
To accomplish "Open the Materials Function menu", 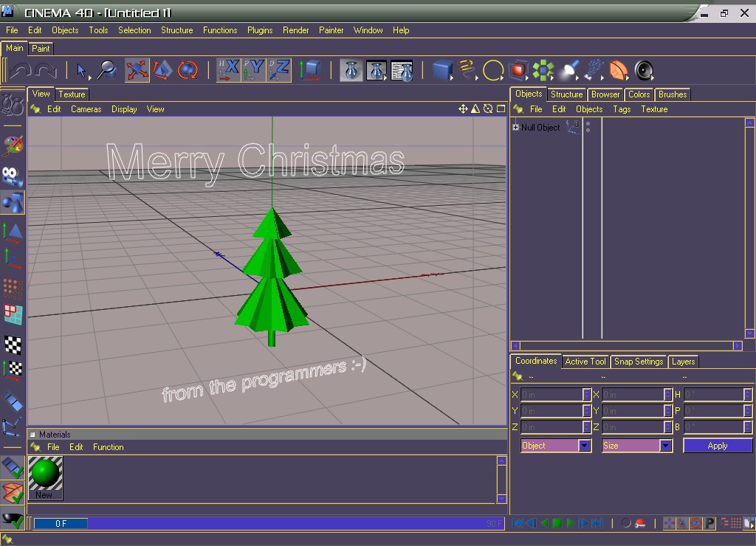I will tap(109, 447).
